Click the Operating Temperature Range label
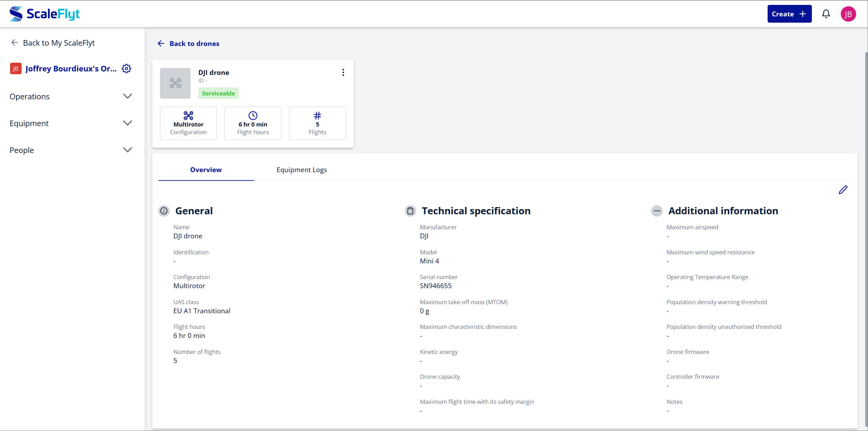 [707, 277]
